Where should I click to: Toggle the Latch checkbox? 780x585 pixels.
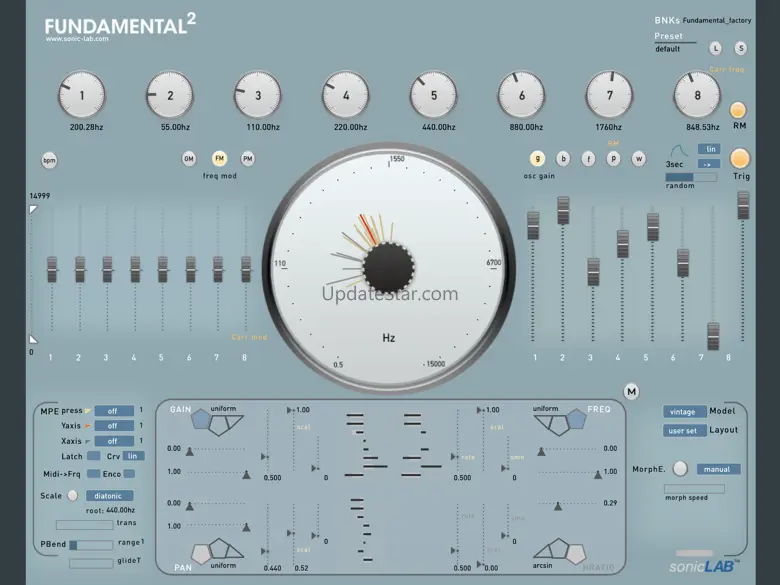pos(94,456)
